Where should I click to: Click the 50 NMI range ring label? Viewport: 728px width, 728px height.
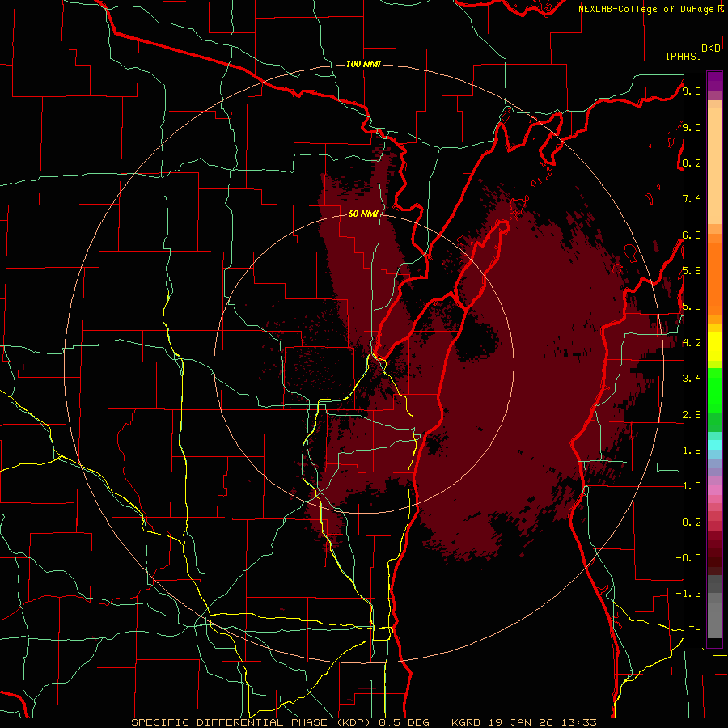(x=363, y=214)
